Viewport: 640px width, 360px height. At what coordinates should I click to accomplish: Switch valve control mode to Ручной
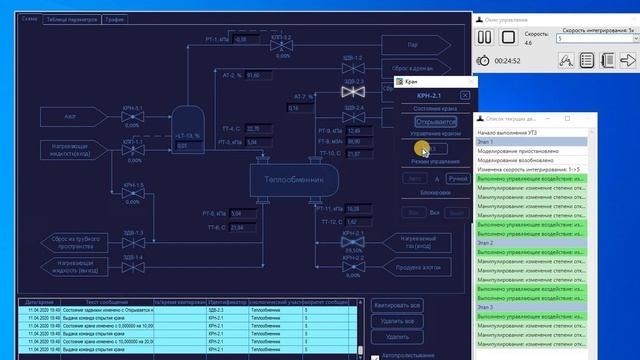tap(458, 179)
